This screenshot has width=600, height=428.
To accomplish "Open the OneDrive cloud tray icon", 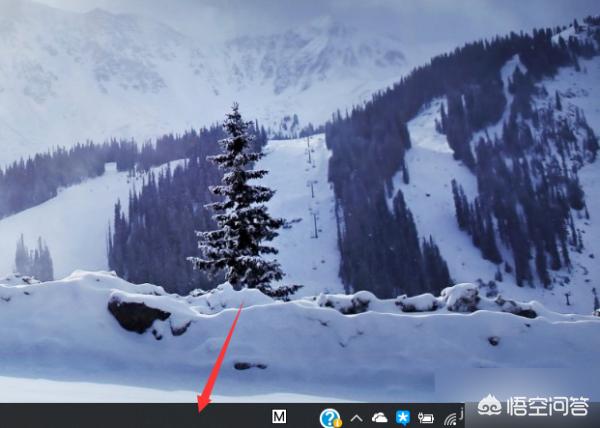I will click(x=379, y=417).
